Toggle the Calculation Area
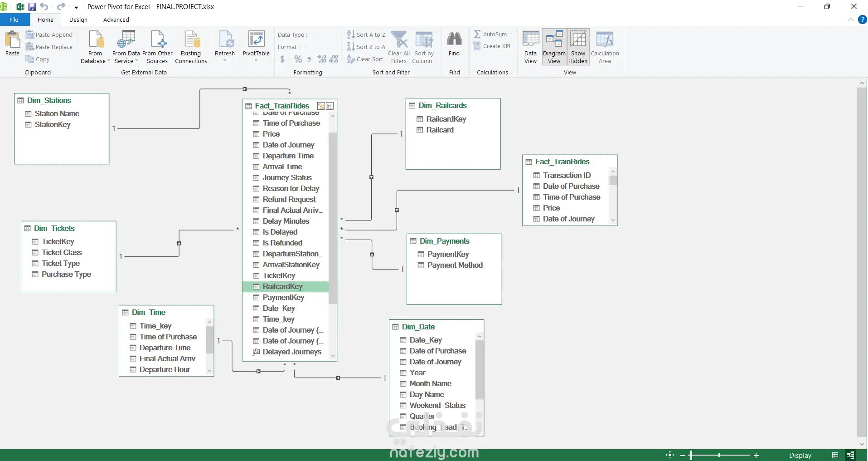This screenshot has width=868, height=461. point(605,47)
